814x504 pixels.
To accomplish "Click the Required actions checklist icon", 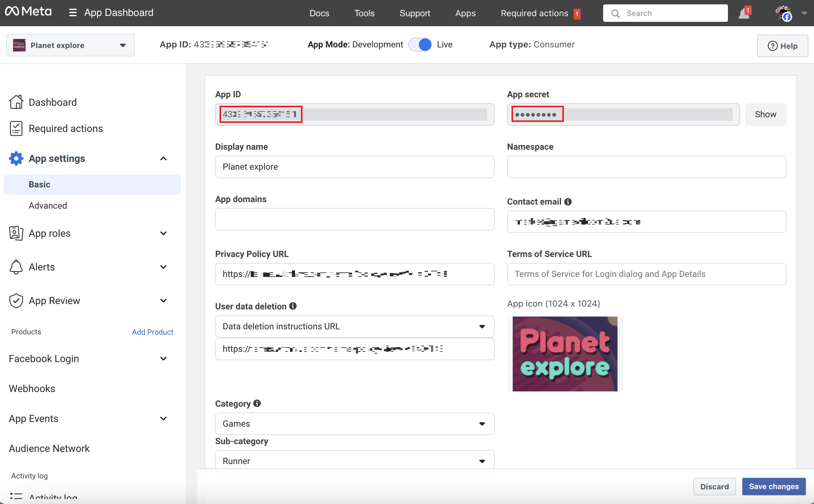I will (x=16, y=128).
